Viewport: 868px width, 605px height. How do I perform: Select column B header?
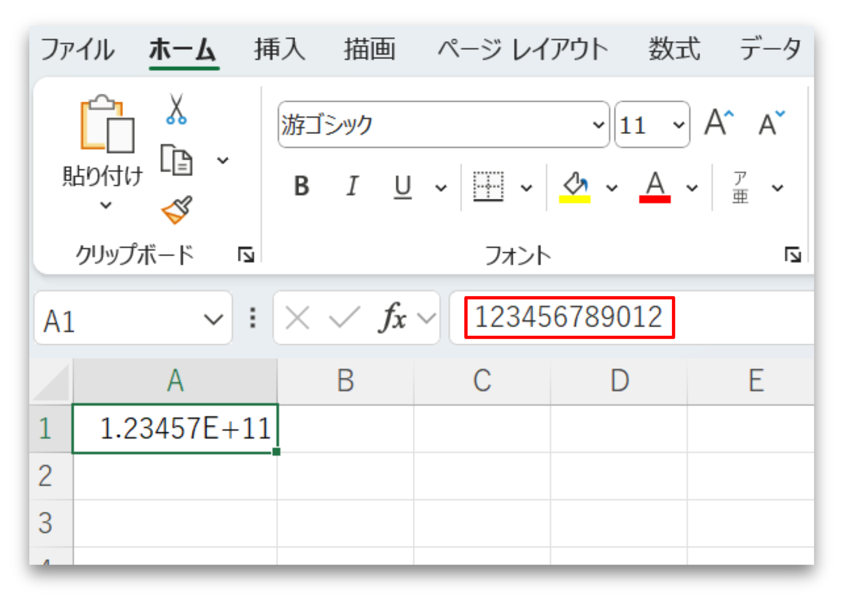coord(345,381)
